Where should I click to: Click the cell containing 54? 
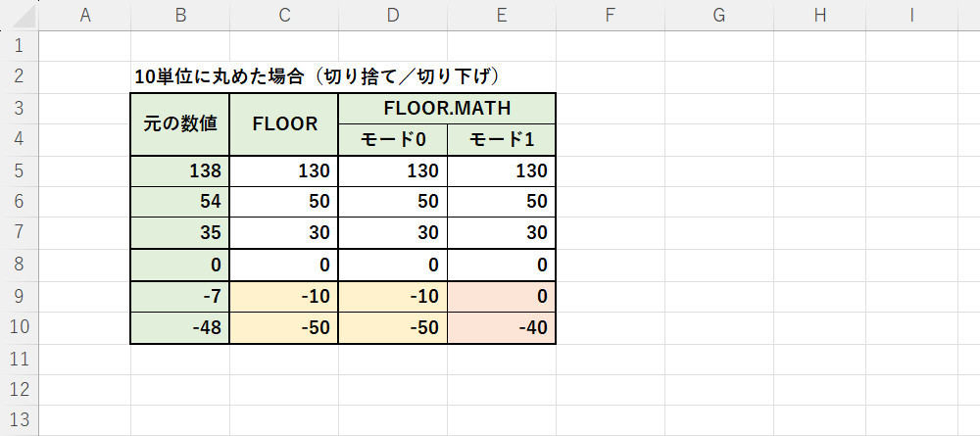click(x=180, y=202)
